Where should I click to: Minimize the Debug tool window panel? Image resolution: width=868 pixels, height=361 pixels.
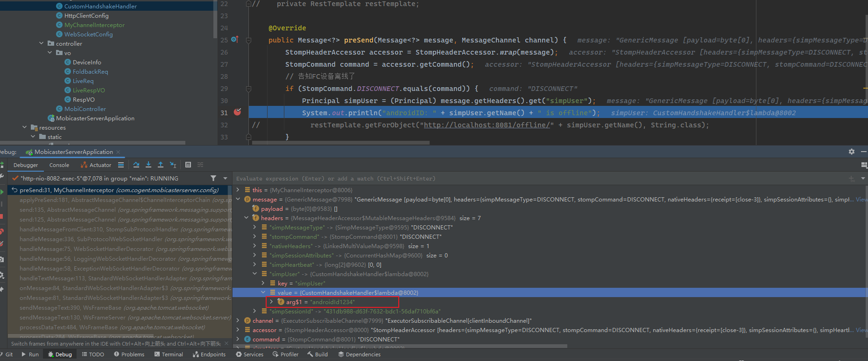tap(863, 152)
